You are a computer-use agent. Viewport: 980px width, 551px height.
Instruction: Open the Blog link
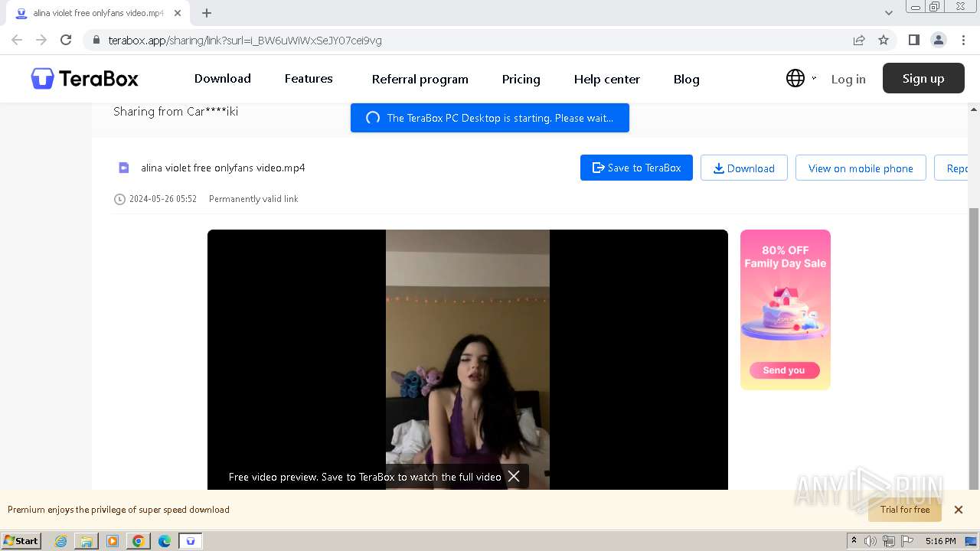[x=687, y=79]
